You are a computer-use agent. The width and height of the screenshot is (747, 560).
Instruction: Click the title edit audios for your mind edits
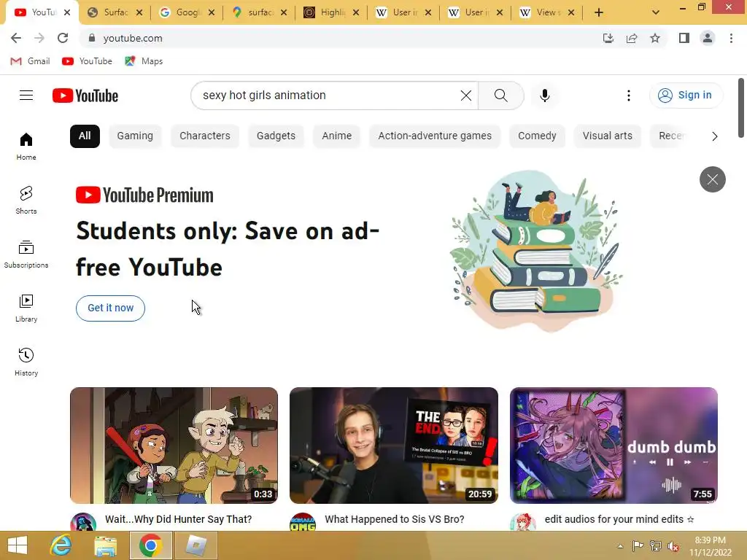pyautogui.click(x=619, y=519)
